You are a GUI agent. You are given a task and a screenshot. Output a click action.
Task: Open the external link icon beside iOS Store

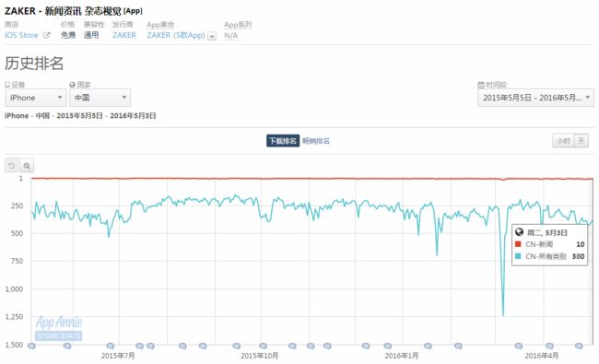click(47, 35)
